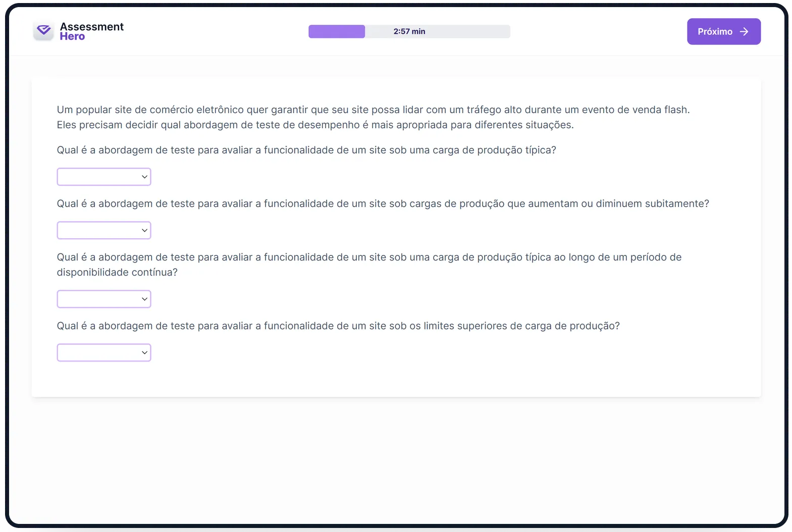Image resolution: width=792 pixels, height=532 pixels.
Task: Click question text ending 'carga de produção típica?'
Action: (306, 150)
